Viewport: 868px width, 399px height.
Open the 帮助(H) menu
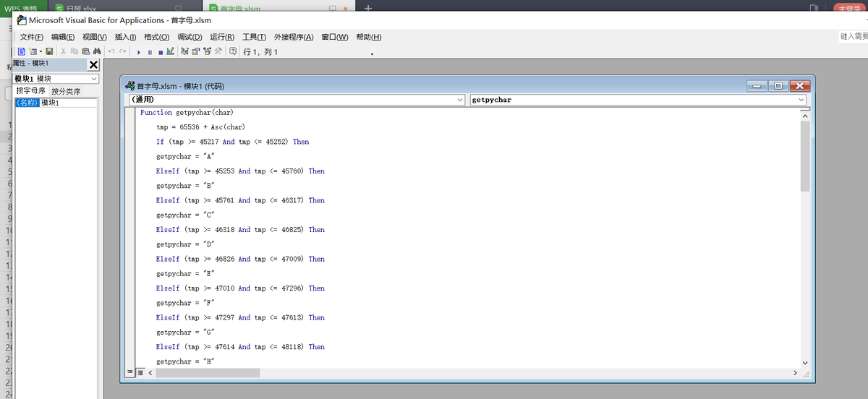[x=369, y=37]
